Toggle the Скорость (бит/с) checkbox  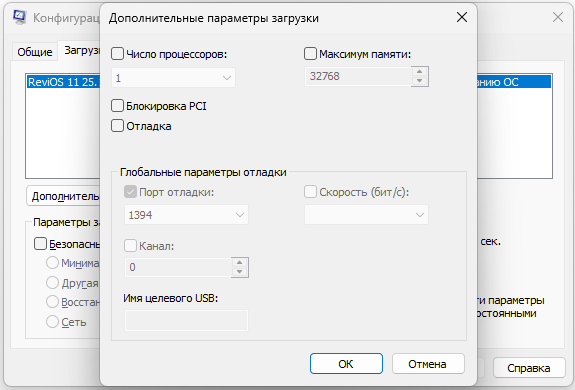310,192
